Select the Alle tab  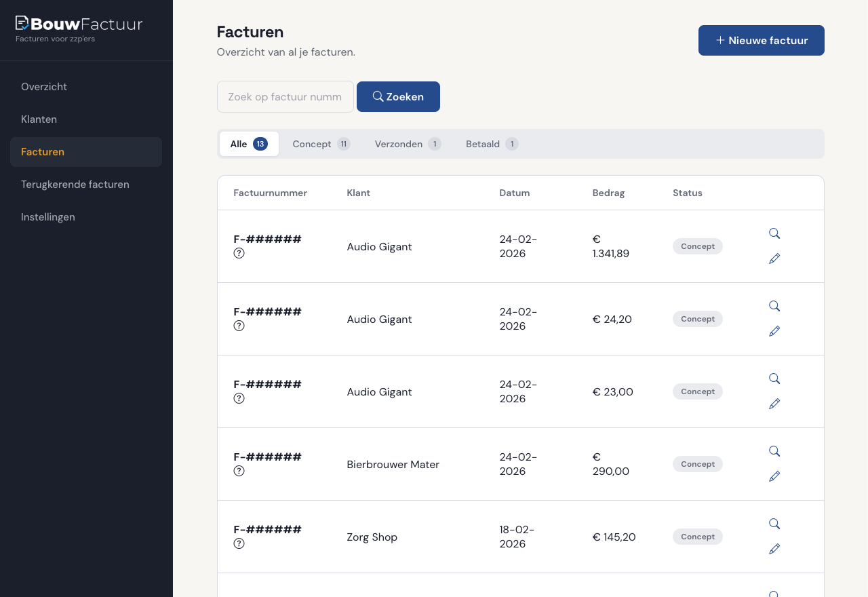[x=249, y=144]
